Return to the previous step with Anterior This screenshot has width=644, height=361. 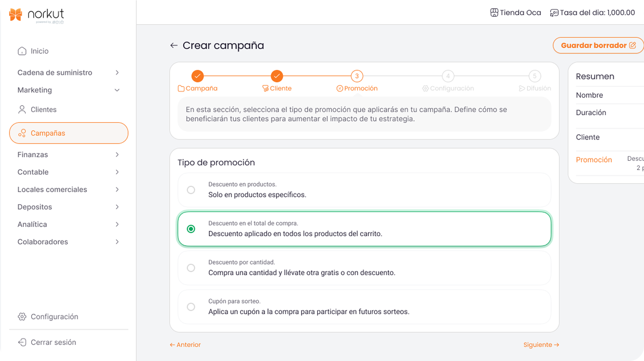[185, 345]
